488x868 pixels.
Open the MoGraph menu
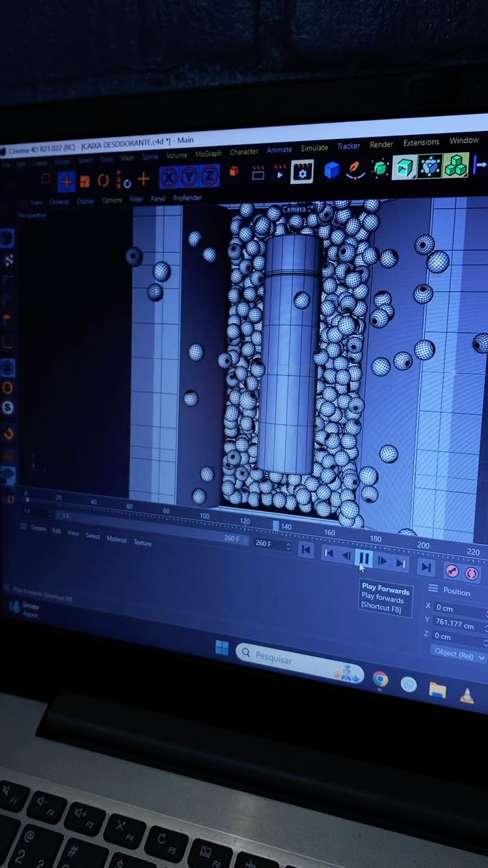click(208, 154)
